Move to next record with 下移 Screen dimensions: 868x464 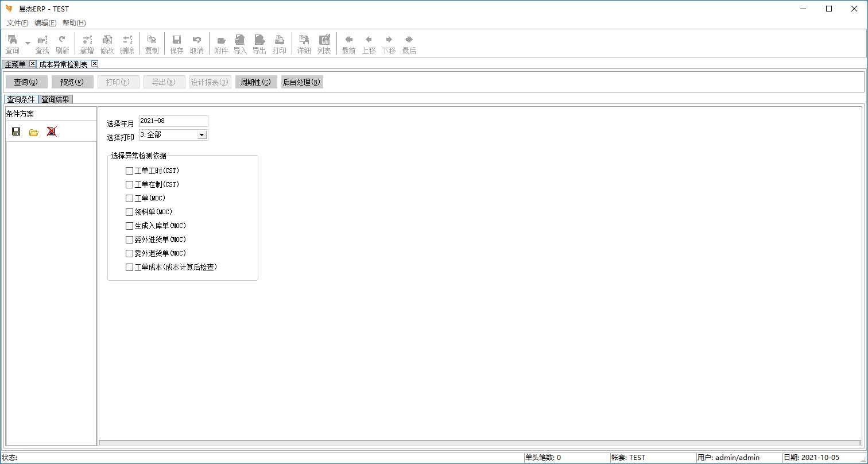(x=389, y=44)
